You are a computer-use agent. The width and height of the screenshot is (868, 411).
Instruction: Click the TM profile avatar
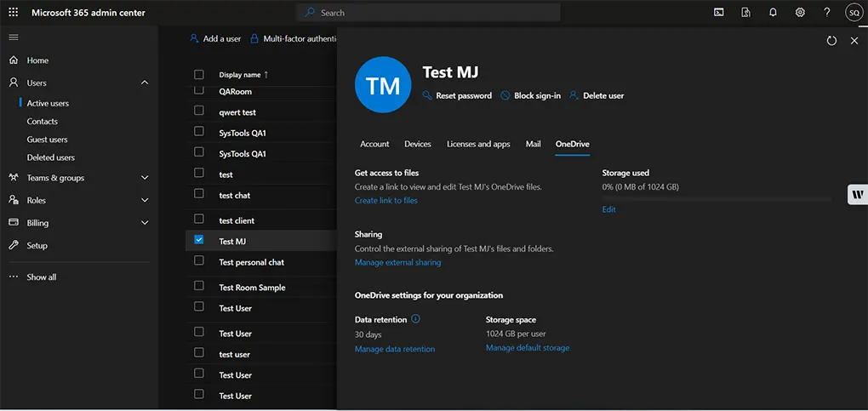coord(383,85)
